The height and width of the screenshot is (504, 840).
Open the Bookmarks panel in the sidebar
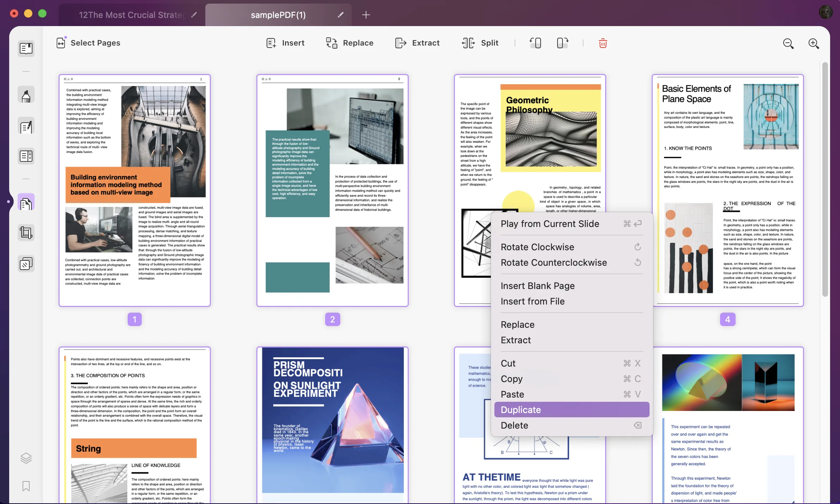pyautogui.click(x=26, y=486)
